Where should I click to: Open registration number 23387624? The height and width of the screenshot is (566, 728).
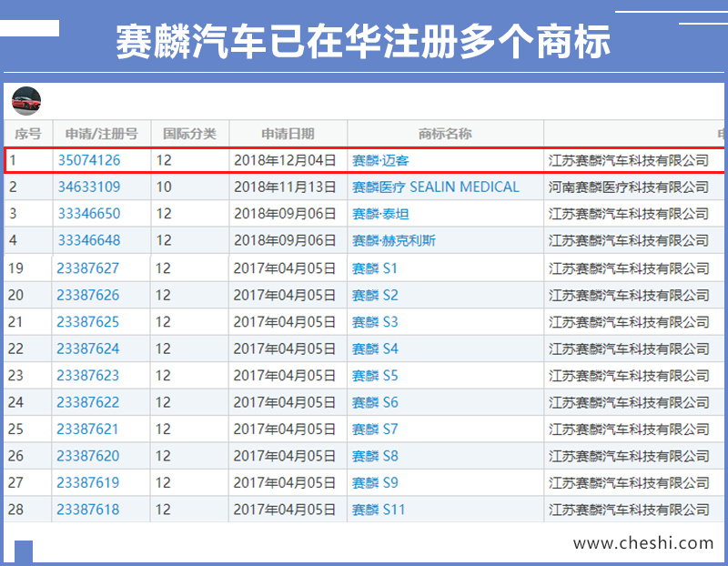pos(88,349)
